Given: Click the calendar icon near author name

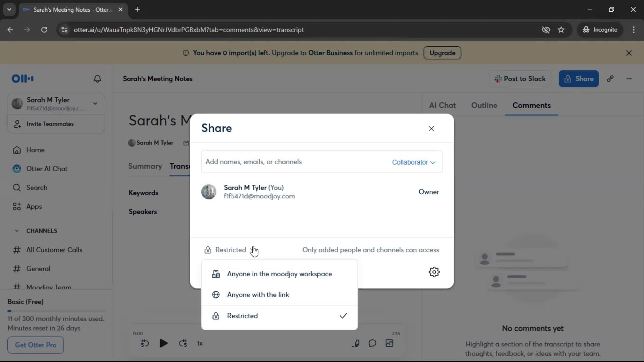Looking at the screenshot, I should 186,143.
